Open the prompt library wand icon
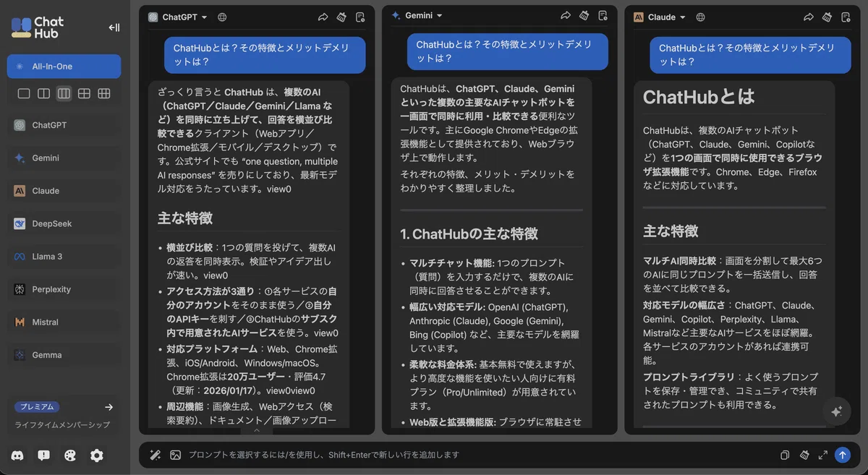Screen dimensions: 868x475 pyautogui.click(x=155, y=455)
